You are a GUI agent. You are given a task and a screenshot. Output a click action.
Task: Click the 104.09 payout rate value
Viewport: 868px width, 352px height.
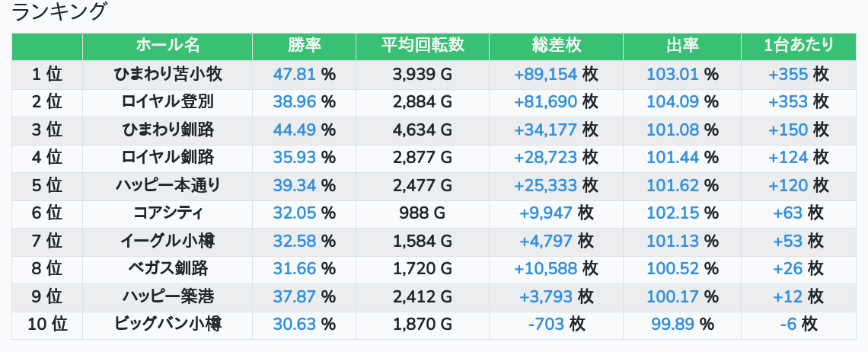coord(672,102)
